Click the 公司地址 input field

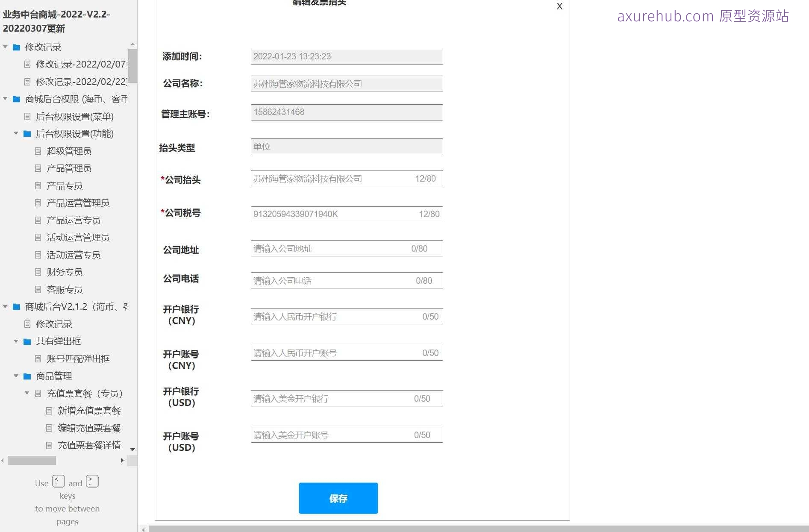(x=346, y=248)
